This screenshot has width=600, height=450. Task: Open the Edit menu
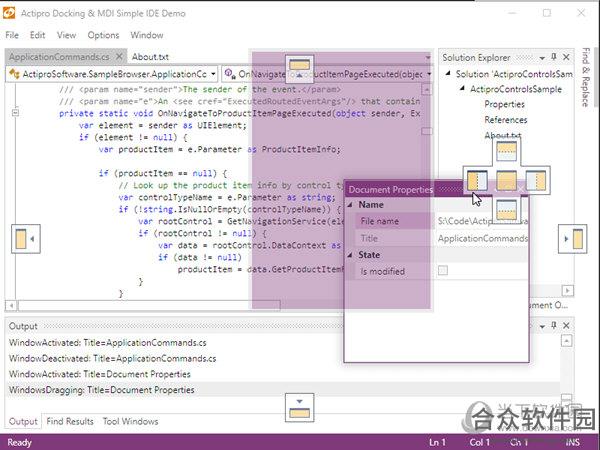[37, 35]
